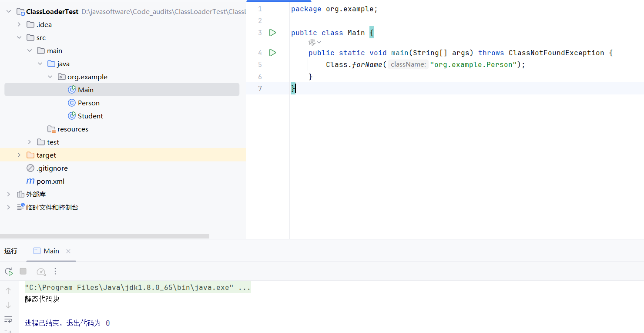This screenshot has height=333, width=644.
Task: Collapse org.example package
Action: click(50, 77)
